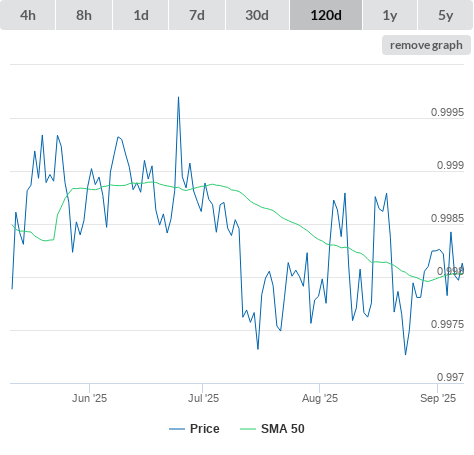Image resolution: width=474 pixels, height=455 pixels.
Task: Select the 4h time range tab
Action: [28, 15]
